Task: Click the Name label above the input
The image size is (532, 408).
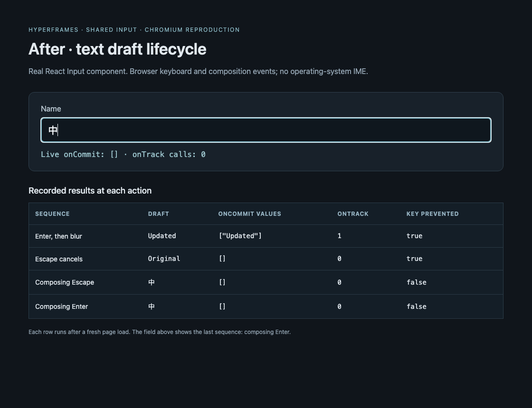Action: pos(51,109)
